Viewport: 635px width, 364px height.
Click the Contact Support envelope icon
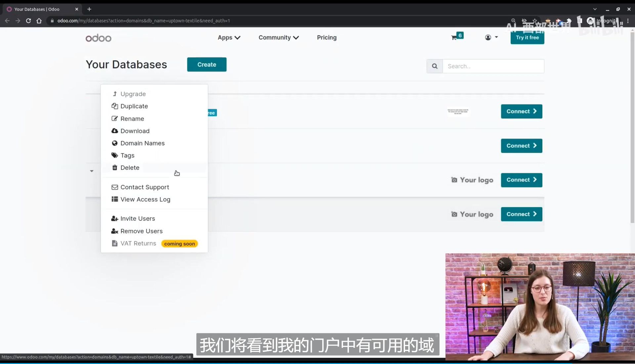(x=115, y=187)
